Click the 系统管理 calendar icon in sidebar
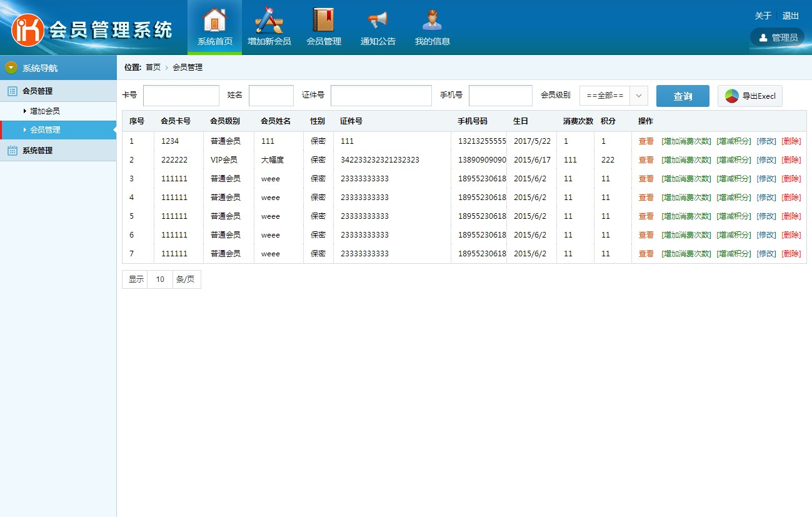The image size is (812, 517). [12, 150]
